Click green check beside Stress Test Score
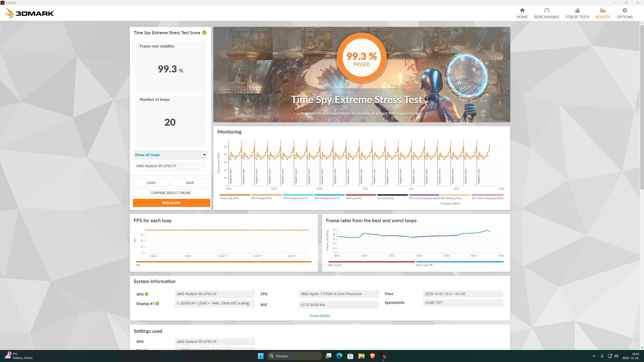 point(204,33)
